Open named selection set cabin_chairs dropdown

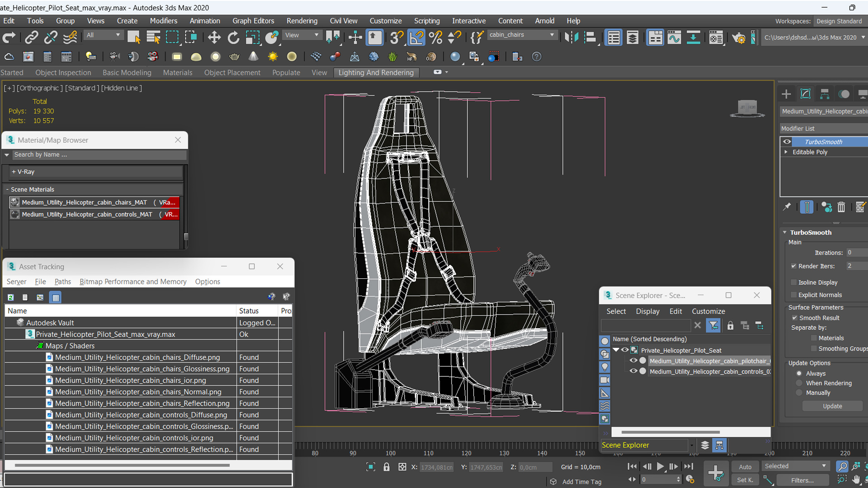(522, 35)
